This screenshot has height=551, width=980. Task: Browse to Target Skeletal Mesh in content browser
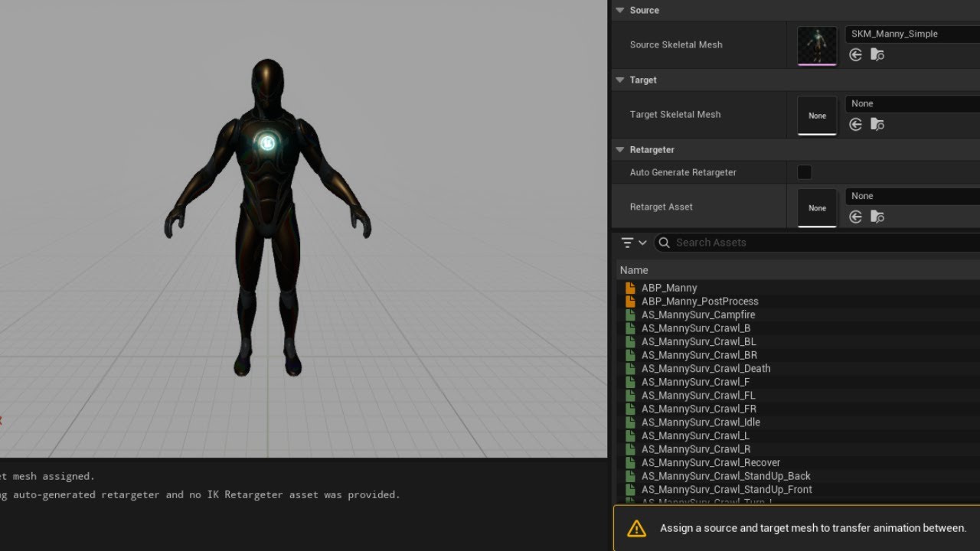pos(877,125)
